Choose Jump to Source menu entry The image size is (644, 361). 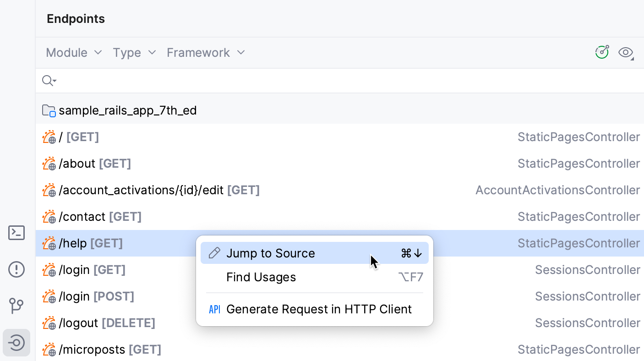[x=270, y=253]
